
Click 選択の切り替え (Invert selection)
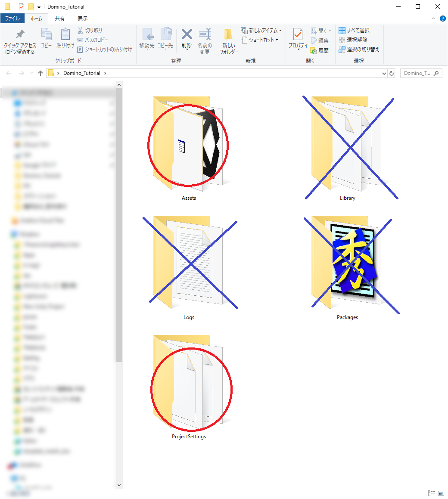(359, 50)
